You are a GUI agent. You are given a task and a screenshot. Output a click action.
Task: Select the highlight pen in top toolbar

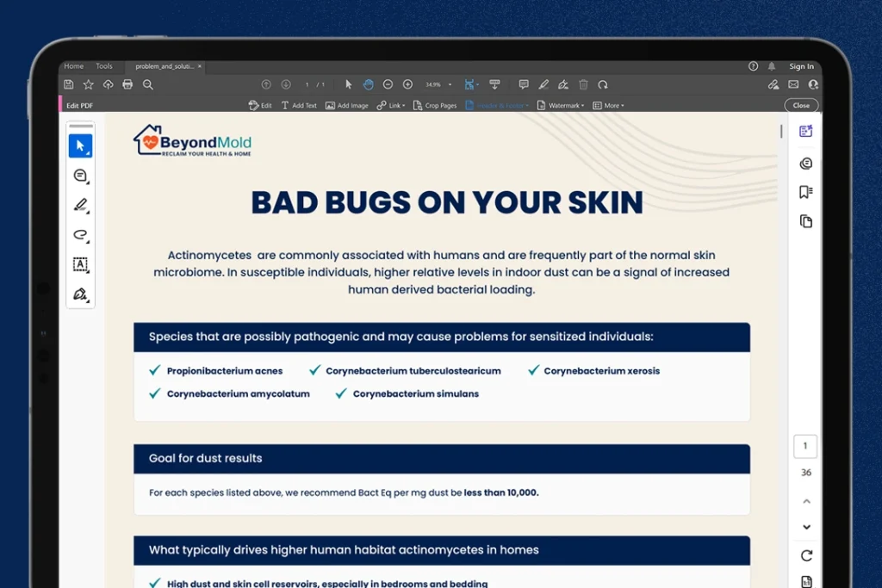click(543, 84)
